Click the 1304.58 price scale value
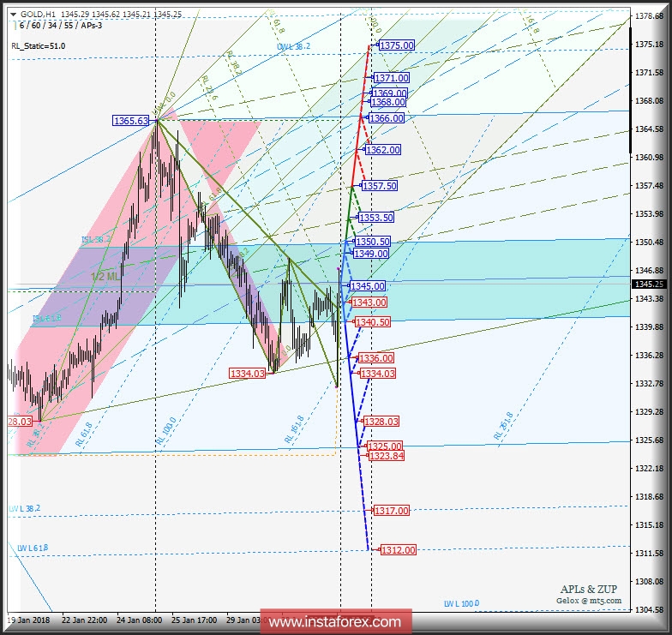This screenshot has height=635, width=672. [x=650, y=610]
